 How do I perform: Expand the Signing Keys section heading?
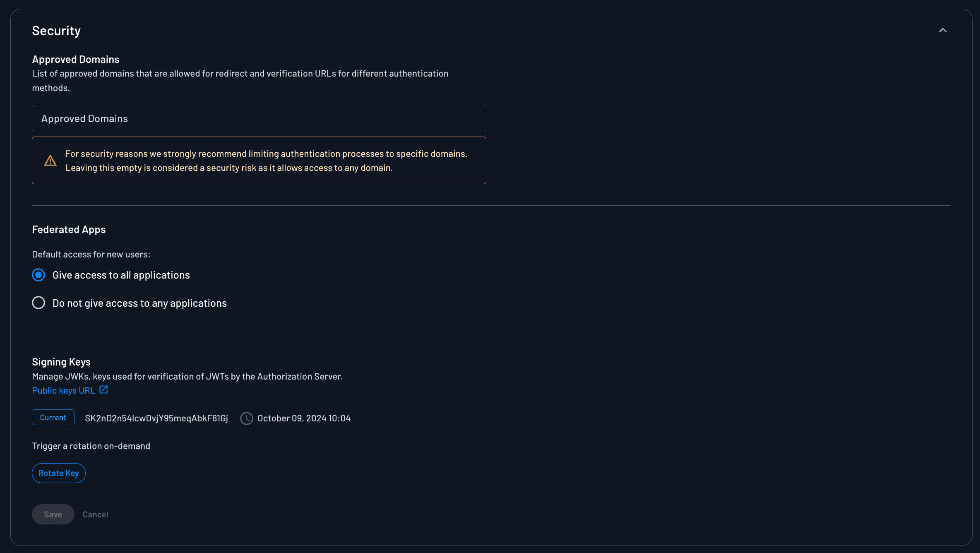point(61,361)
